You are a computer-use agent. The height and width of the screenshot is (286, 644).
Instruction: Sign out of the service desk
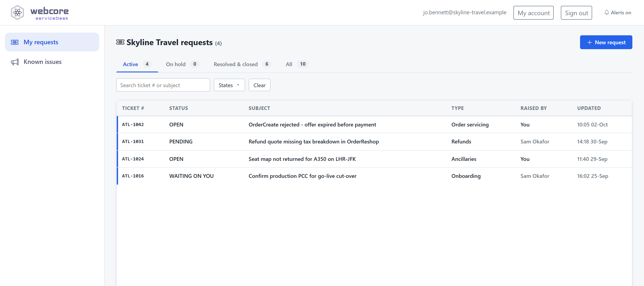pyautogui.click(x=576, y=13)
